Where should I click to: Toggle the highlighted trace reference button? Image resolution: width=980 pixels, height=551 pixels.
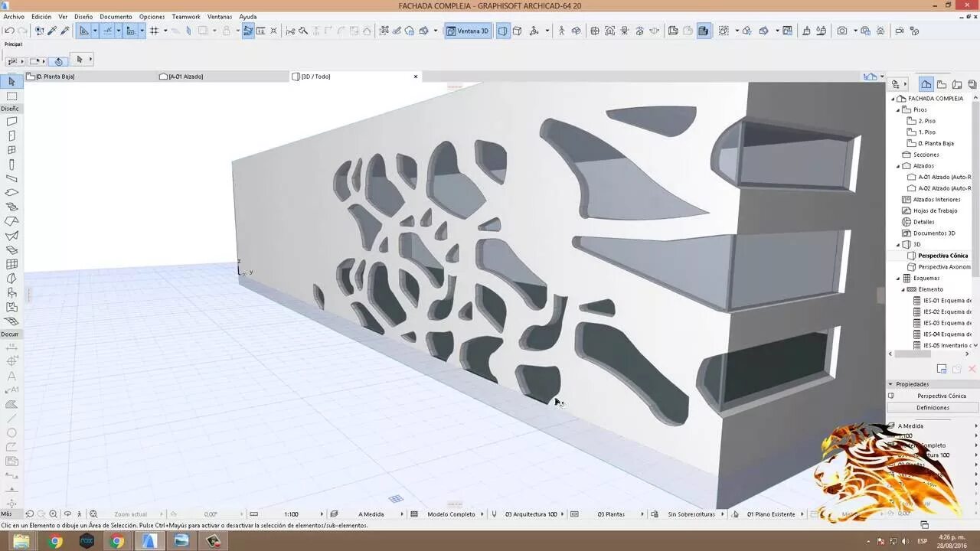coord(704,31)
